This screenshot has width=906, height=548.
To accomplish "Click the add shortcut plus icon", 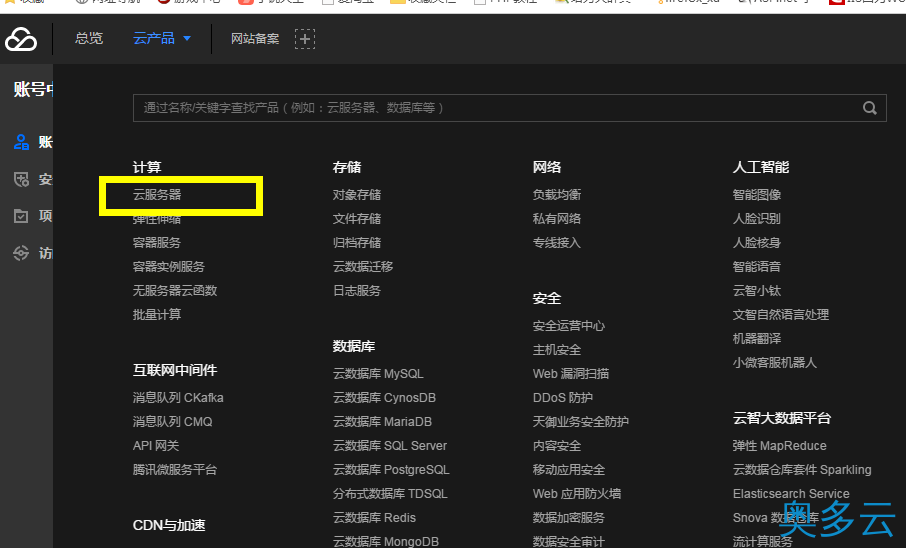I will point(305,39).
